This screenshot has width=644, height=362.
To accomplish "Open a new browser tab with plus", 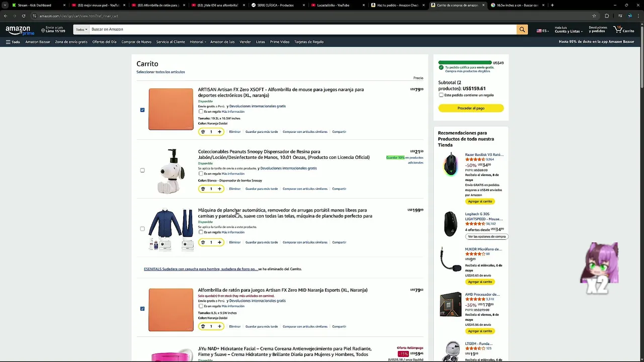I will coord(552,5).
